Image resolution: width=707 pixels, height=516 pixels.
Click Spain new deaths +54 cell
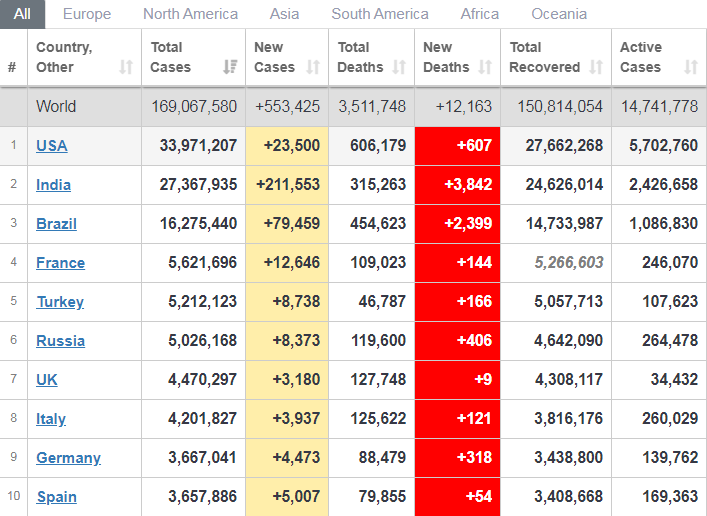tap(457, 497)
